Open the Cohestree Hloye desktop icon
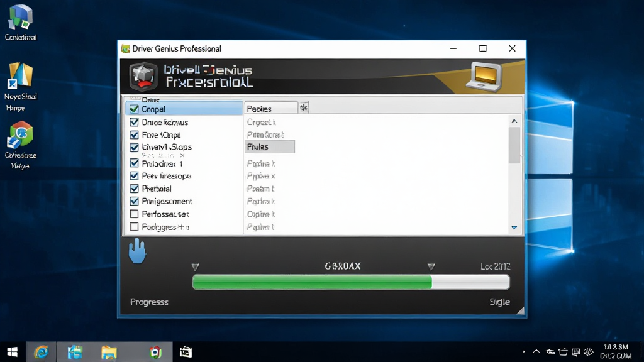Image resolution: width=644 pixels, height=362 pixels. coord(21,145)
